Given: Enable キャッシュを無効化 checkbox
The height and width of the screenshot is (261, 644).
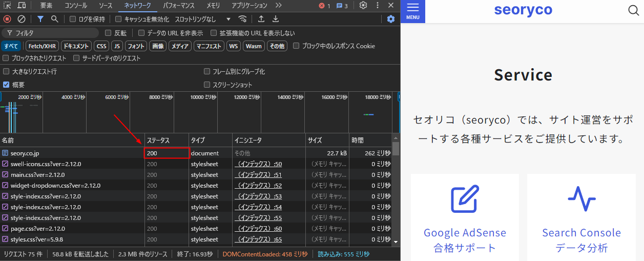Looking at the screenshot, I should 118,19.
